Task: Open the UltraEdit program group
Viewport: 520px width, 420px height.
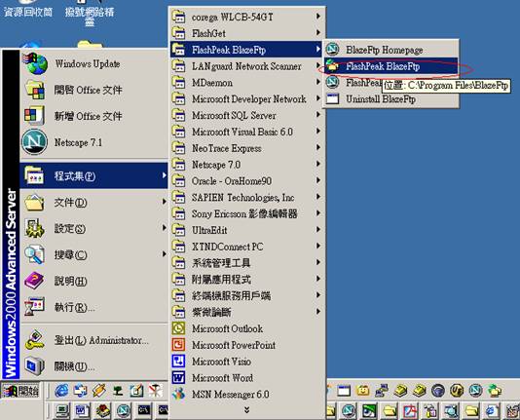Action: pos(246,230)
